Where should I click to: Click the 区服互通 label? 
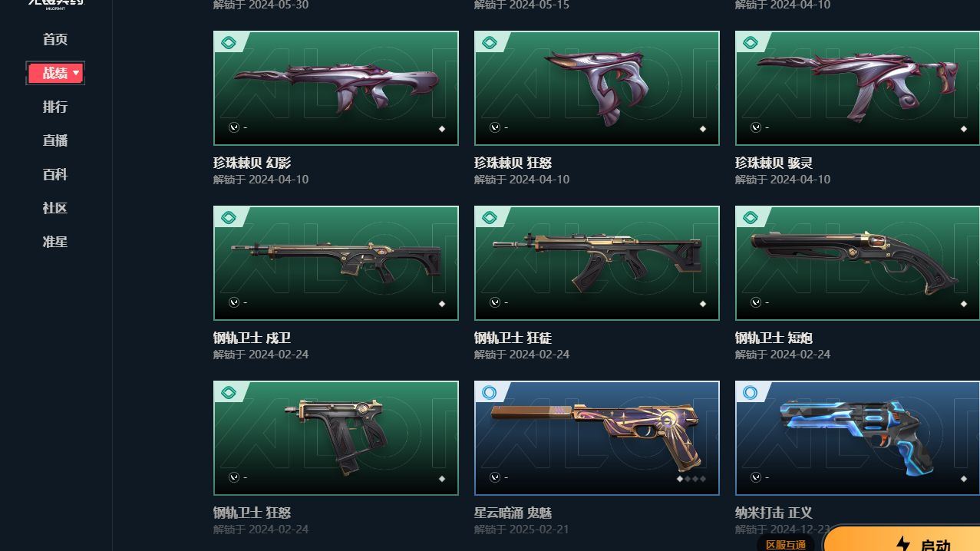[786, 545]
